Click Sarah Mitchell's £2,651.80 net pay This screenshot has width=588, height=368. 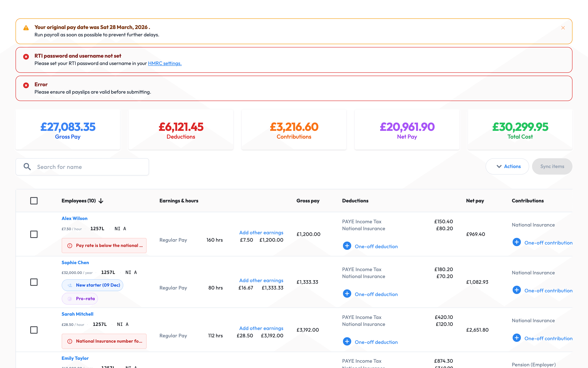coord(477,330)
